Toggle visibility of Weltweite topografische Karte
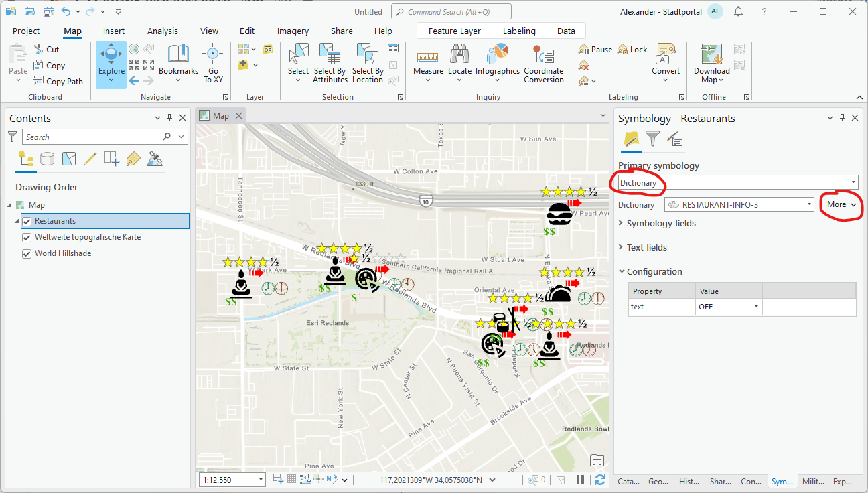Screen dimensions: 868x493 click(x=27, y=236)
